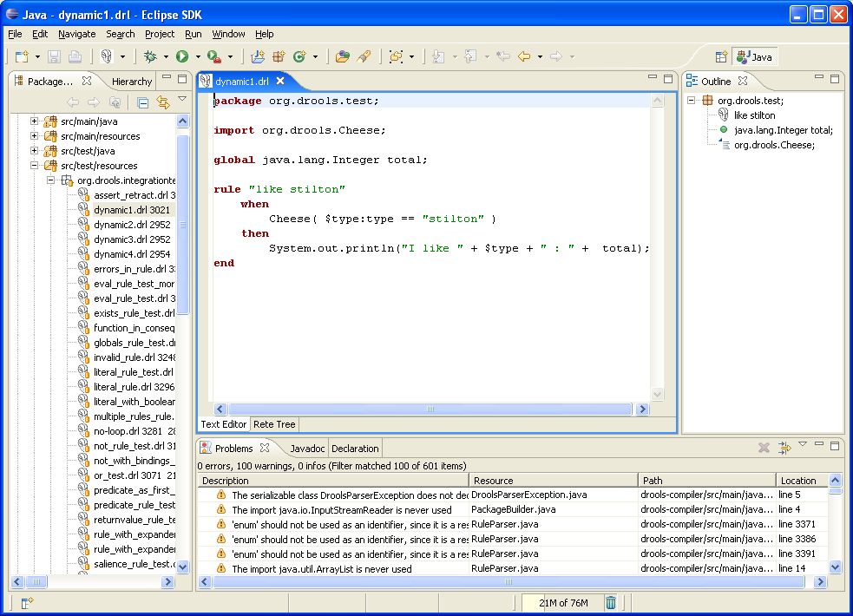Collapse org.drools.test node in Outline
The image size is (853, 616).
pos(692,101)
